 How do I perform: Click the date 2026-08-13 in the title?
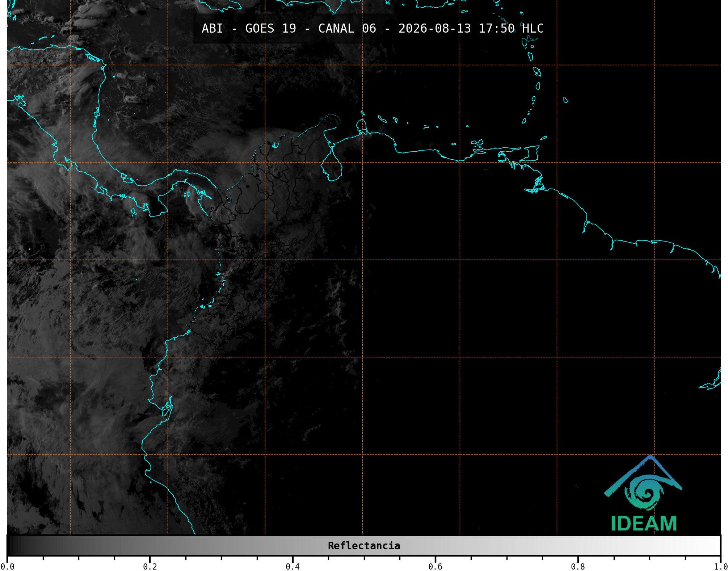pos(435,29)
